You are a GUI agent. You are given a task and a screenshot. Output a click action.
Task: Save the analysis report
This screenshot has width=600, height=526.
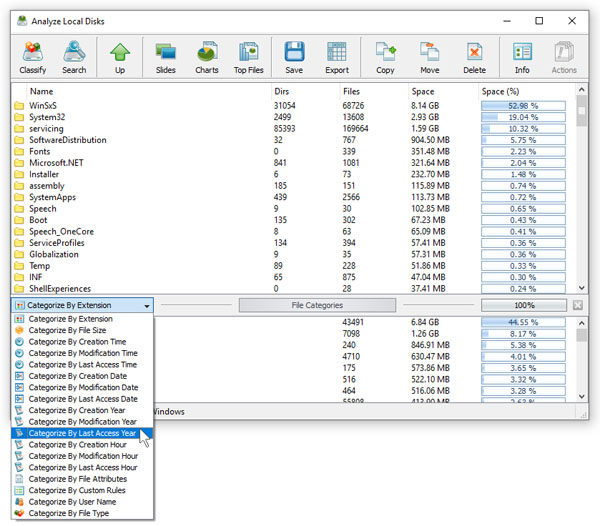coord(294,57)
